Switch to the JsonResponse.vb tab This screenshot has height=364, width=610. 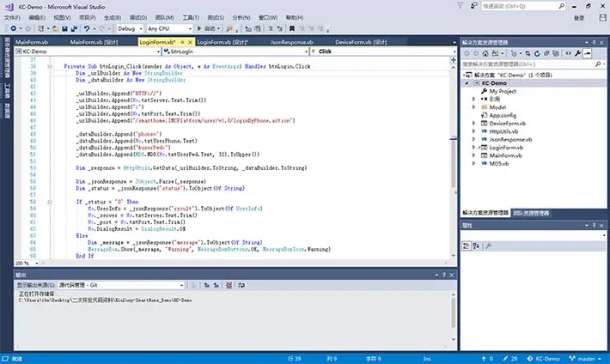[292, 42]
